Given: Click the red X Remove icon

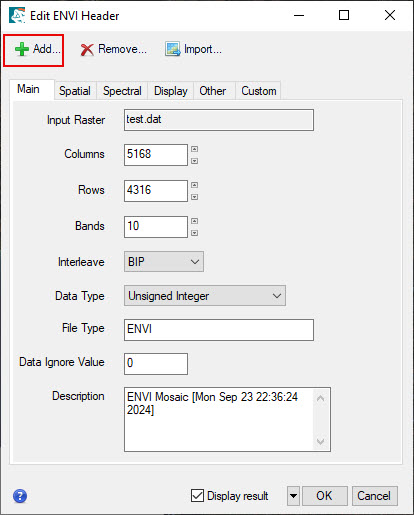Looking at the screenshot, I should 87,50.
